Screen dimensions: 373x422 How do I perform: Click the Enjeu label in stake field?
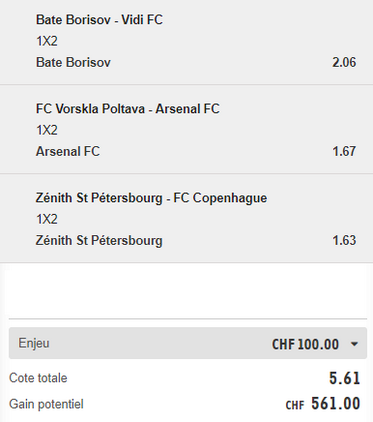tap(34, 343)
